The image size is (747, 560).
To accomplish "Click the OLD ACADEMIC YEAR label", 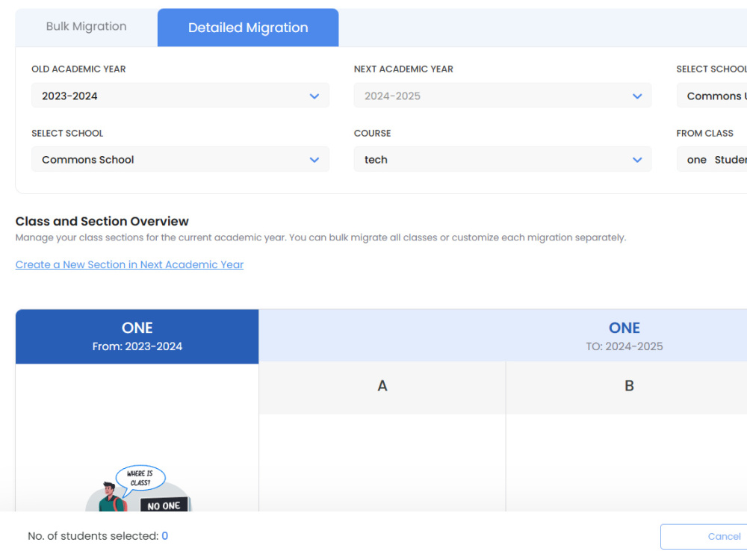I will (78, 69).
